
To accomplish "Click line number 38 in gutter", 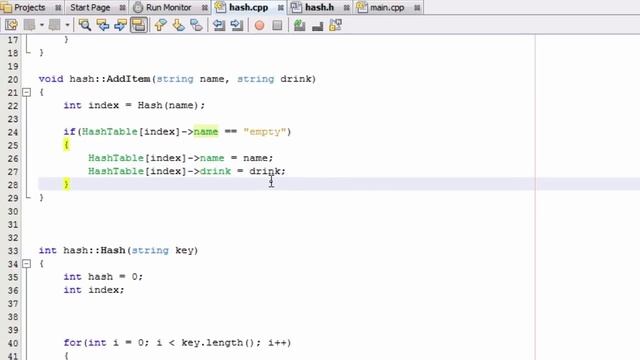I will (x=13, y=317).
